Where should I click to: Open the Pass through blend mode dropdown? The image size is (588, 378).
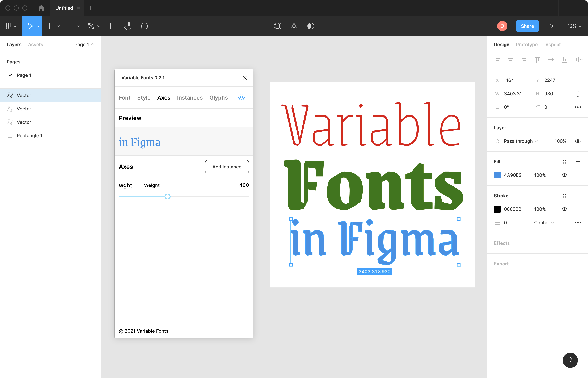pyautogui.click(x=520, y=141)
